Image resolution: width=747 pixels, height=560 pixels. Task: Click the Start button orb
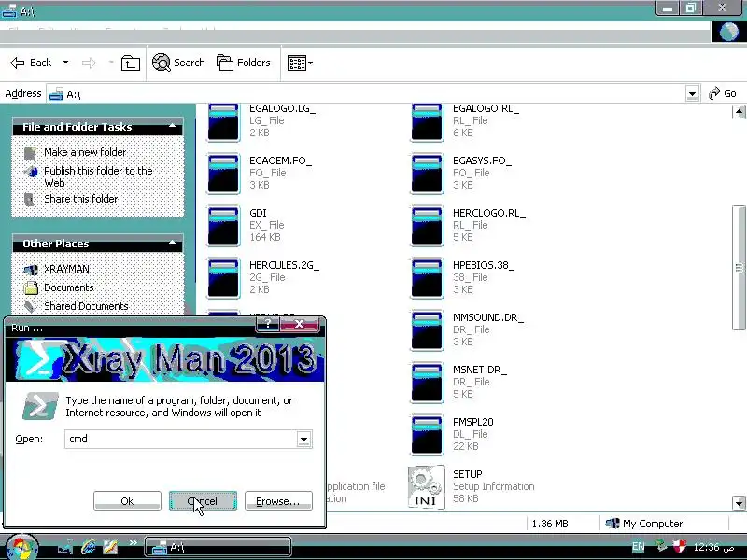21,547
